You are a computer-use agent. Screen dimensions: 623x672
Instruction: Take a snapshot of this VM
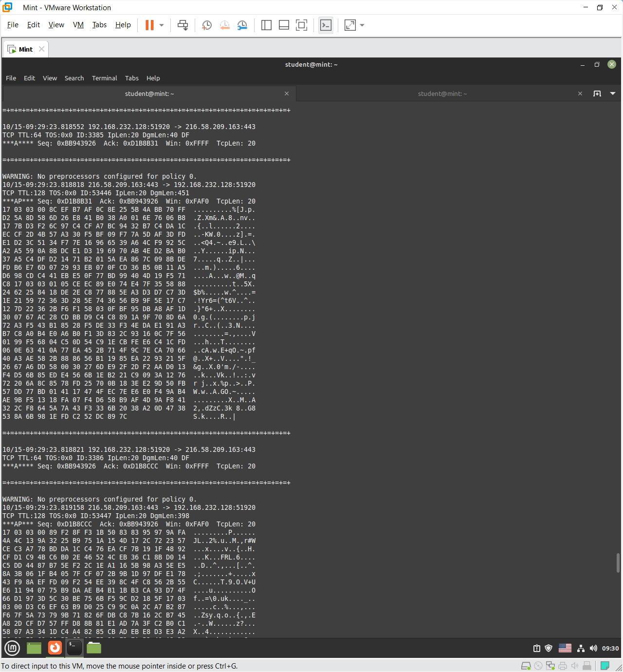(207, 25)
